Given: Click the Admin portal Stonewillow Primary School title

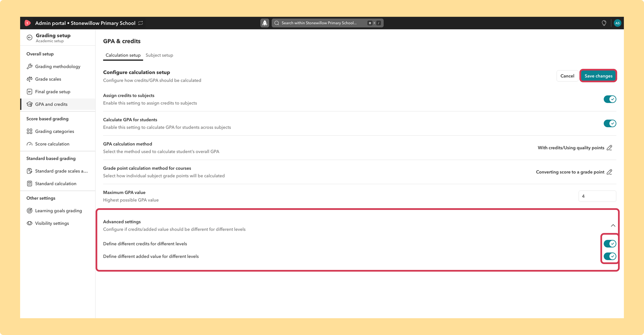Looking at the screenshot, I should [x=85, y=23].
